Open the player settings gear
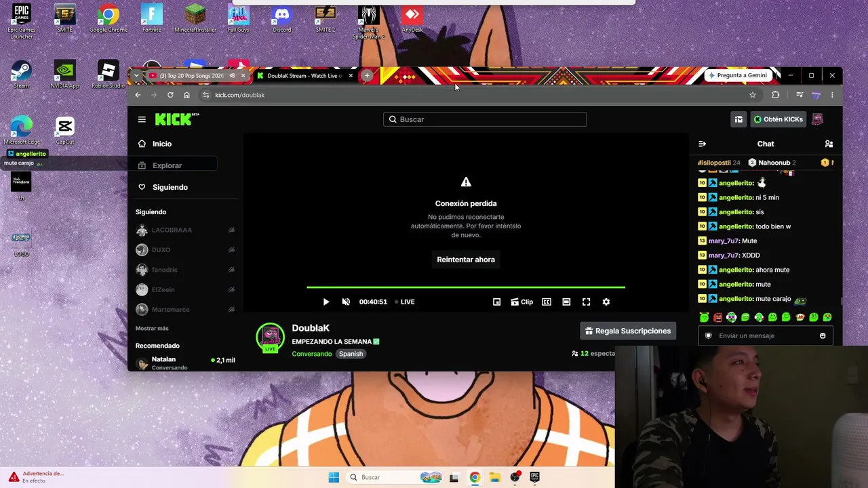868x488 pixels. pyautogui.click(x=606, y=302)
